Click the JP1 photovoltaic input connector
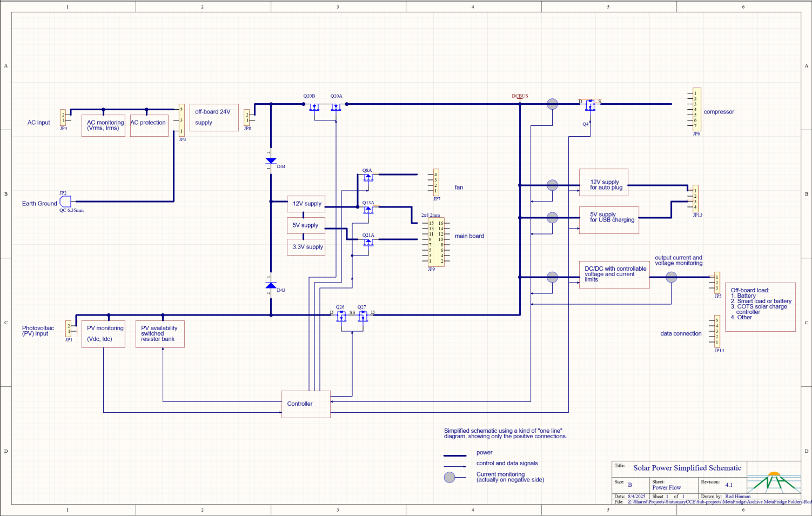The height and width of the screenshot is (516, 812). pos(69,329)
